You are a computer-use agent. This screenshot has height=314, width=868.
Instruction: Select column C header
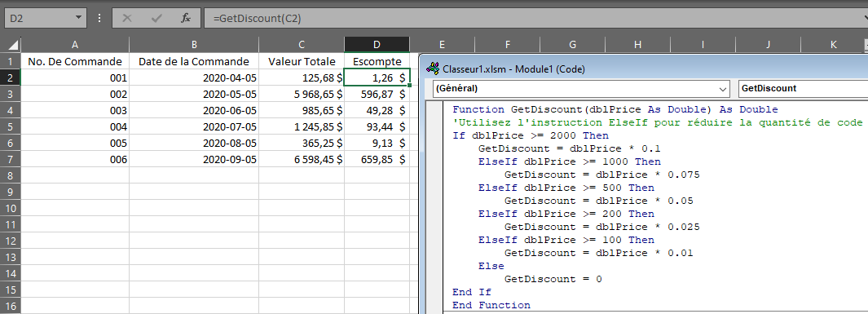click(x=302, y=45)
